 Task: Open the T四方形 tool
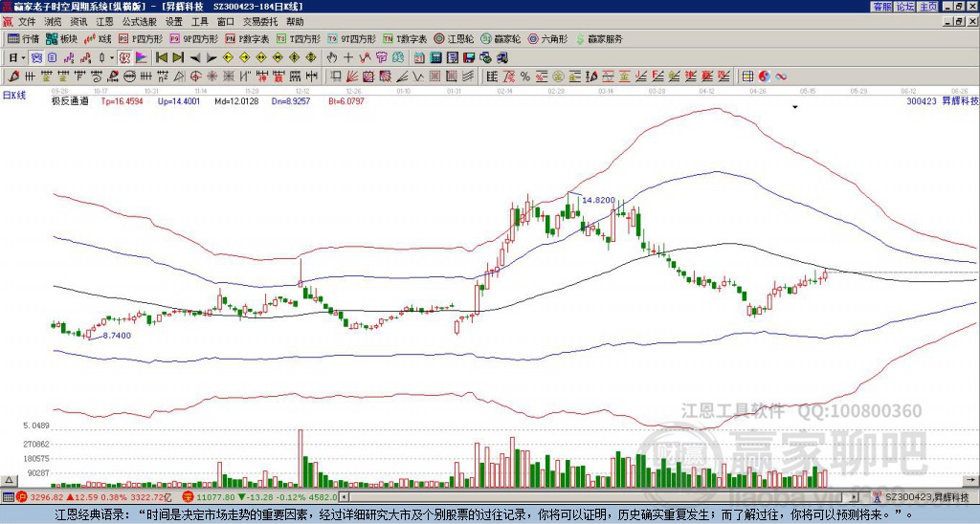[299, 38]
